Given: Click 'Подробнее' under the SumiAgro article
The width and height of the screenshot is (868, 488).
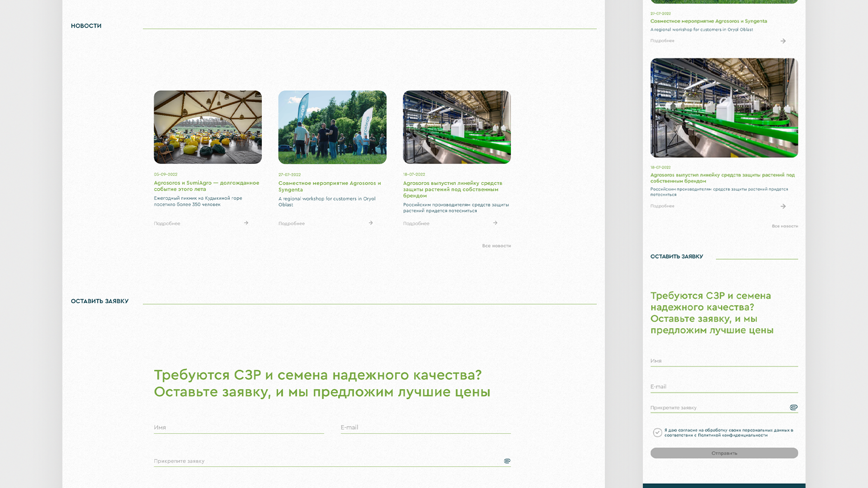Looking at the screenshot, I should (x=167, y=224).
